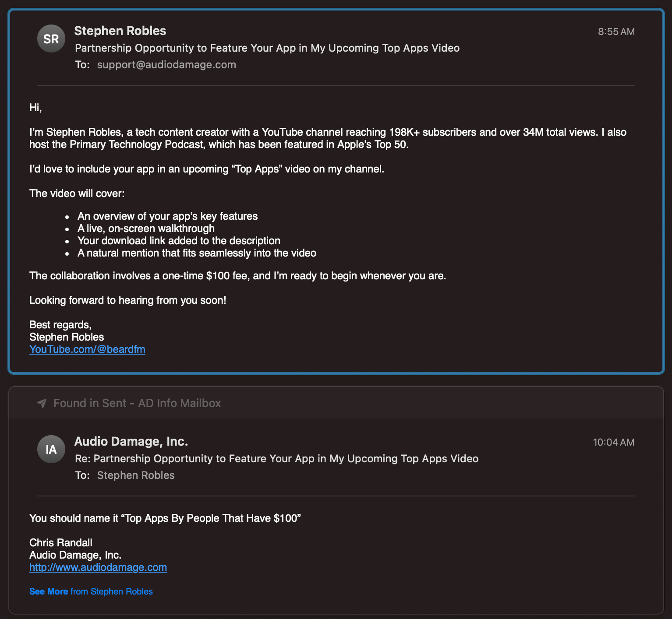Select sender name Stephen Robles in first email
The image size is (672, 619).
click(120, 31)
